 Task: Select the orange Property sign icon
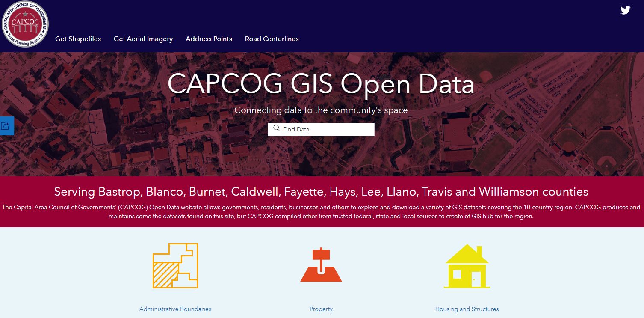click(x=321, y=265)
